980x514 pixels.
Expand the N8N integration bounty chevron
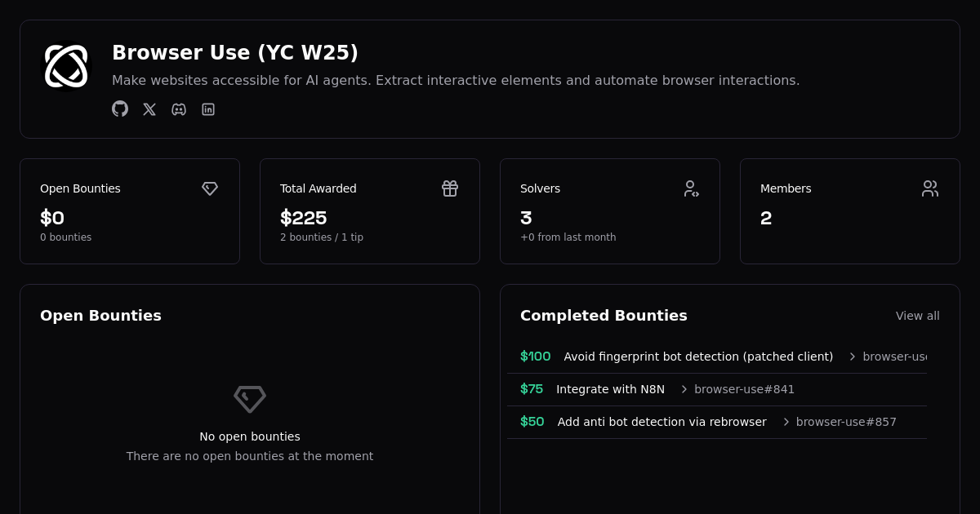click(x=684, y=389)
